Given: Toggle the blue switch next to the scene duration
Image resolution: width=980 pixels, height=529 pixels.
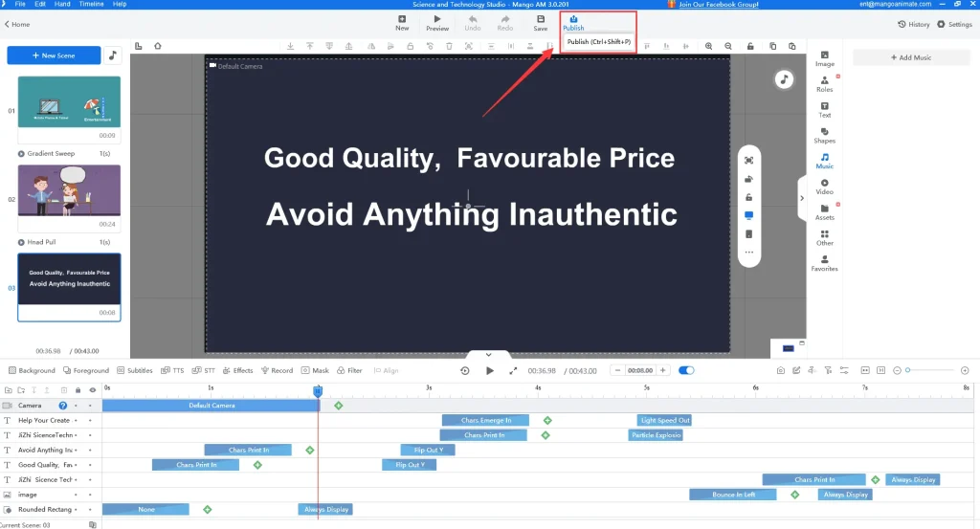Looking at the screenshot, I should pos(686,370).
